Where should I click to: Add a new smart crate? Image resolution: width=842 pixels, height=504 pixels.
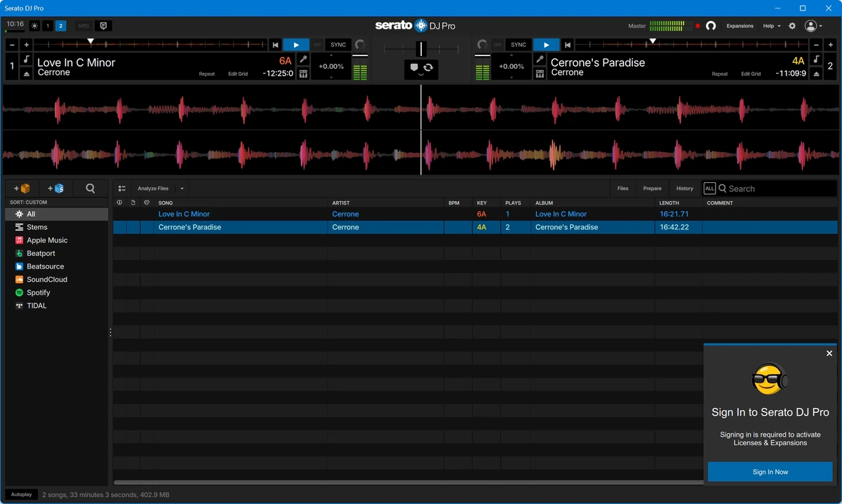point(55,189)
